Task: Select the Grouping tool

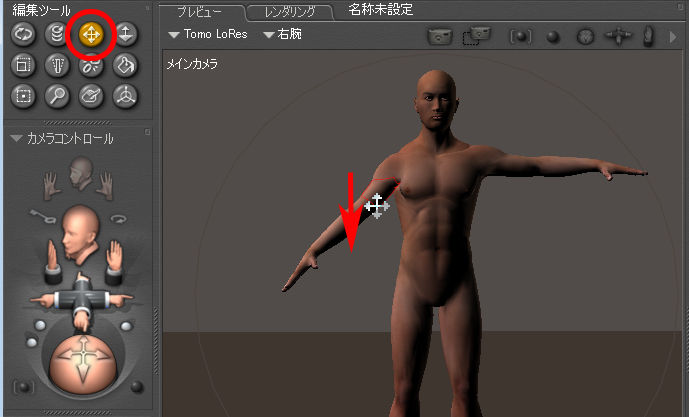Action: (x=23, y=96)
